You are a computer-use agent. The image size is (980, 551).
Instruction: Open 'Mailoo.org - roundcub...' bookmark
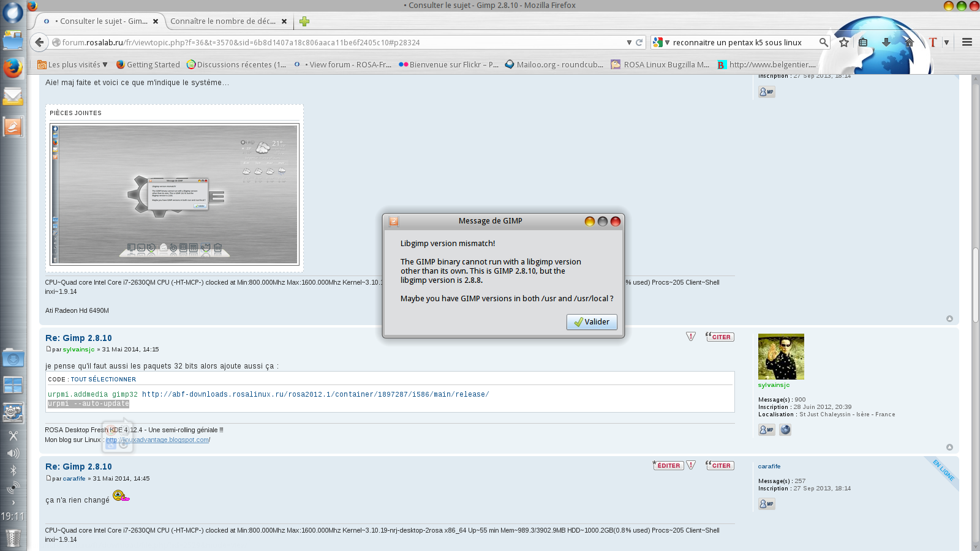pyautogui.click(x=554, y=64)
